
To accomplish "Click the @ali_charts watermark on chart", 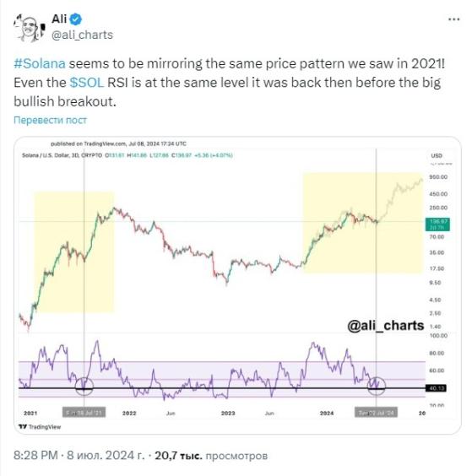I will coord(385,326).
